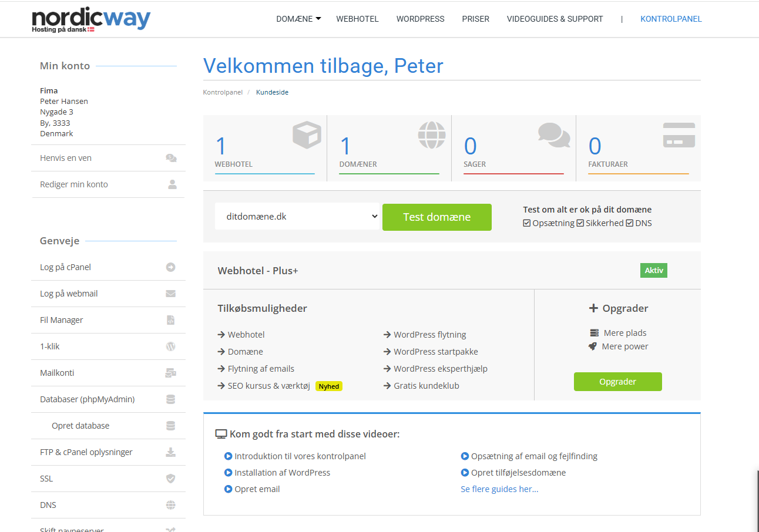This screenshot has width=759, height=532.
Task: Click the webmail envelope icon
Action: [170, 294]
